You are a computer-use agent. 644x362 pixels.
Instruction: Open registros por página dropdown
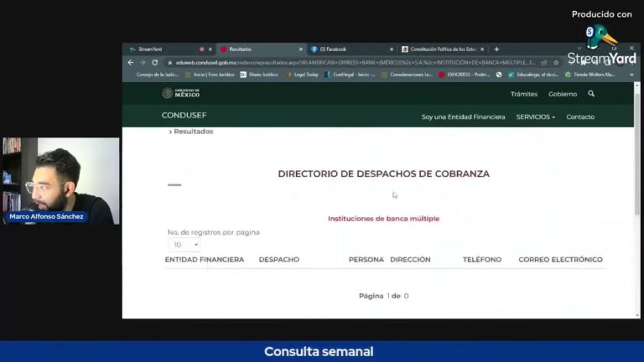(x=184, y=245)
